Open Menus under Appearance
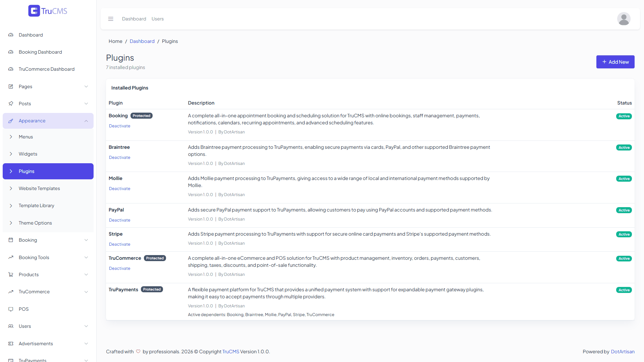The height and width of the screenshot is (362, 644). [x=48, y=137]
